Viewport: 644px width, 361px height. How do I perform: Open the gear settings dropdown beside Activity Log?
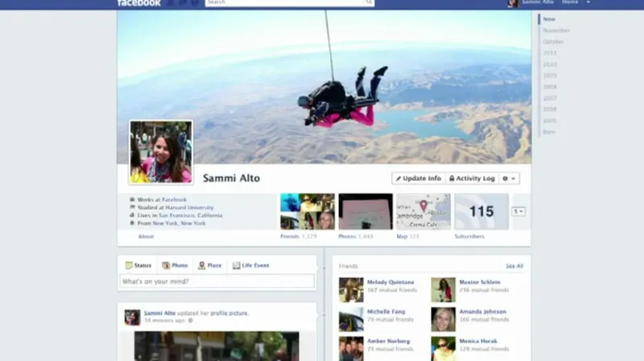(x=509, y=178)
